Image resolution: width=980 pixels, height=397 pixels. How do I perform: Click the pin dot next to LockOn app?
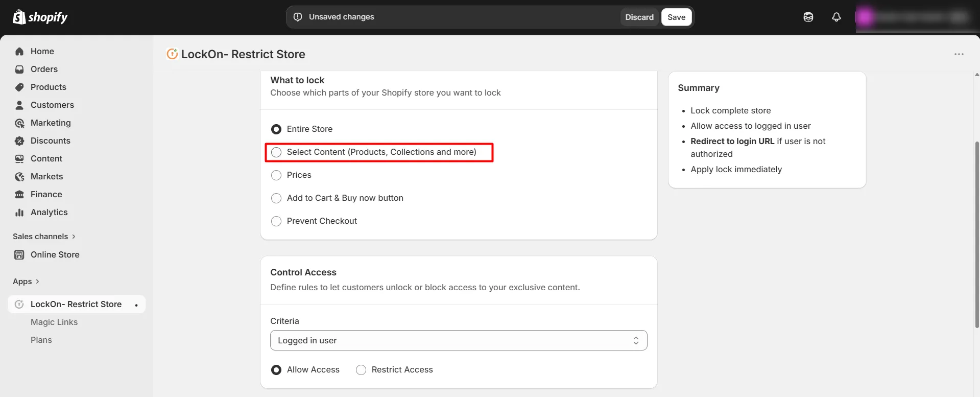(136, 305)
